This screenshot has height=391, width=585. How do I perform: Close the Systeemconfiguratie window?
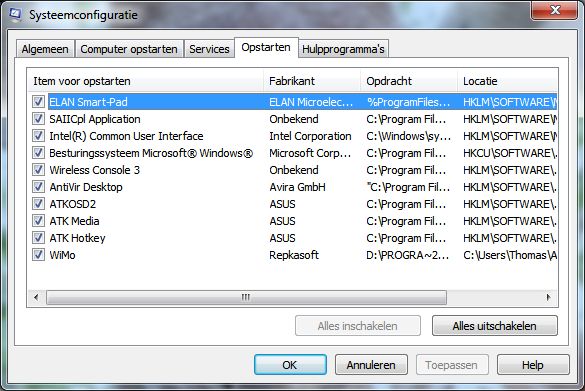(555, 10)
